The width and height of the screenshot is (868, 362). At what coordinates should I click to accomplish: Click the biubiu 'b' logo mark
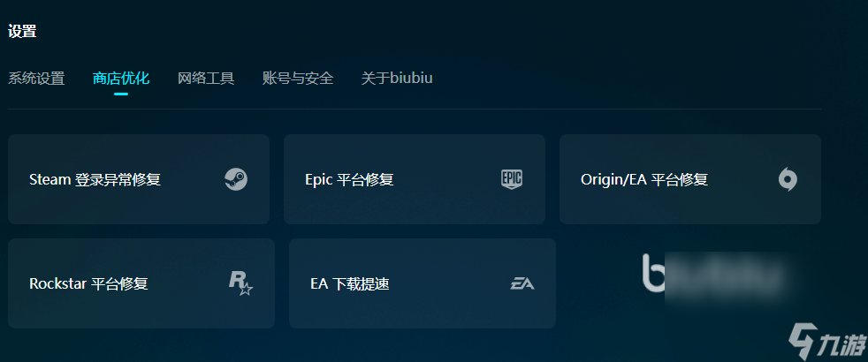(x=653, y=273)
